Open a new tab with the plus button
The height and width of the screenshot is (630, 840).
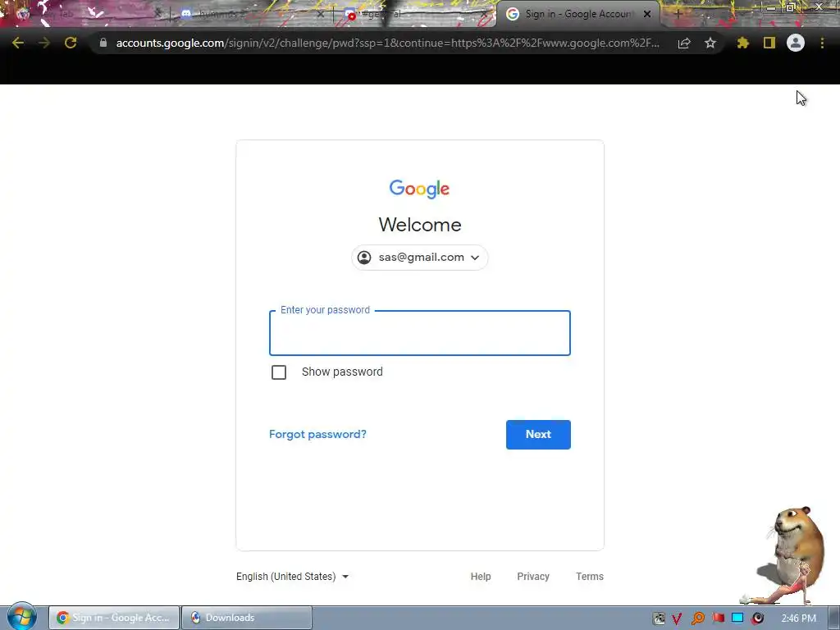pos(678,15)
